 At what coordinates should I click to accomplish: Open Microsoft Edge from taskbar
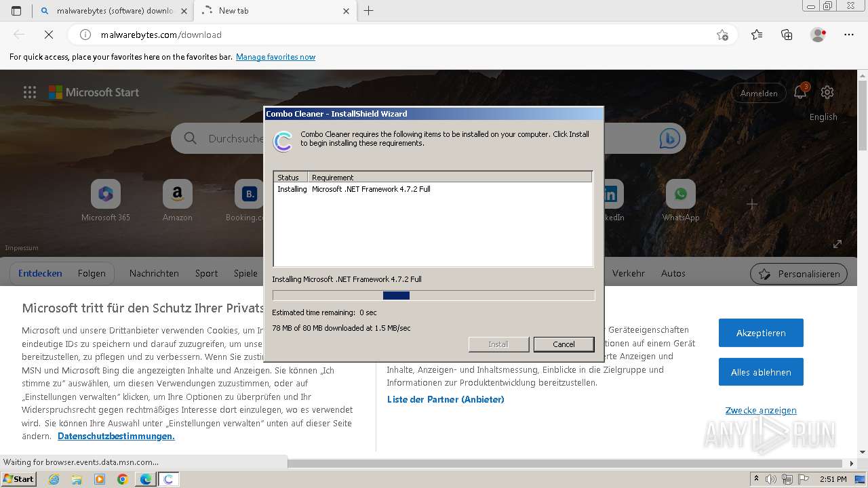coord(146,479)
